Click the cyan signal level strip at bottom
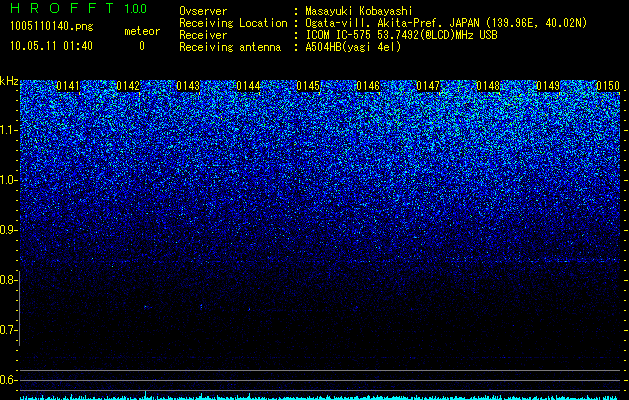The height and width of the screenshot is (400, 629). pos(320,397)
